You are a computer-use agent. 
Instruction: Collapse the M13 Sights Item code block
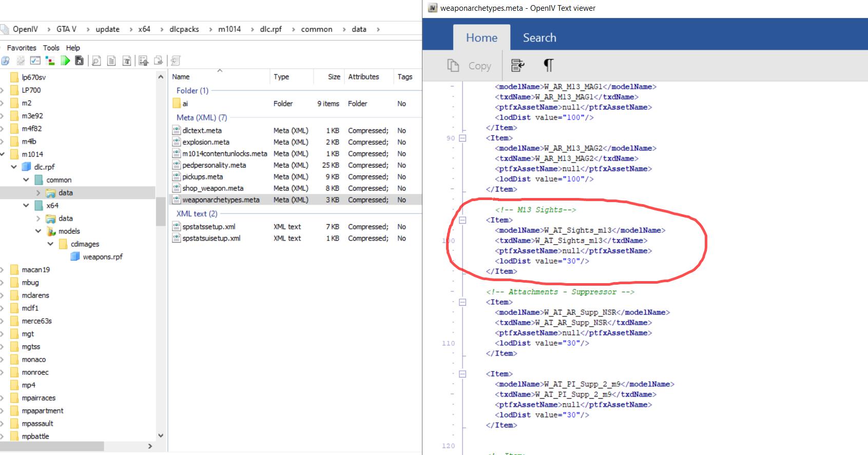[462, 220]
